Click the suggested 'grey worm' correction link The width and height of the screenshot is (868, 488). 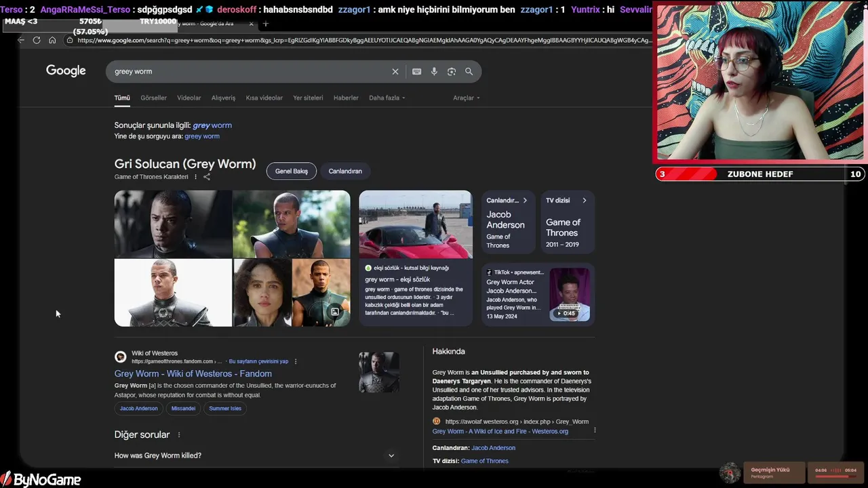pyautogui.click(x=212, y=125)
